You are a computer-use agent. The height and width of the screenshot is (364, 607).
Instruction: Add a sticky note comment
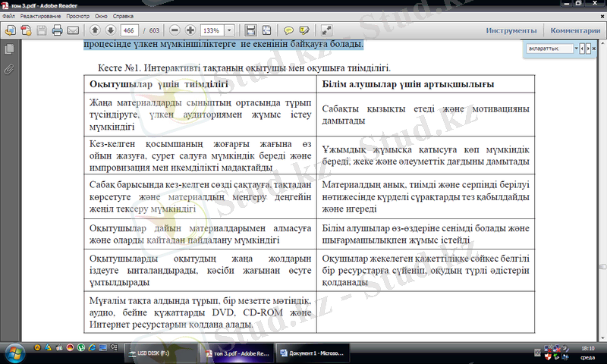click(289, 30)
